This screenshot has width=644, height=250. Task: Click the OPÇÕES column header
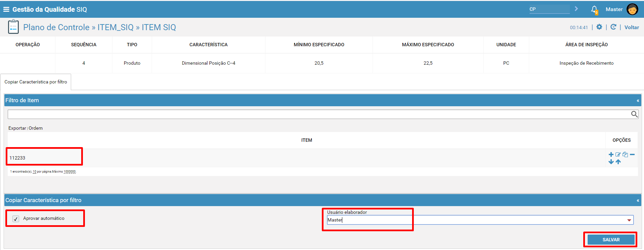pyautogui.click(x=622, y=140)
